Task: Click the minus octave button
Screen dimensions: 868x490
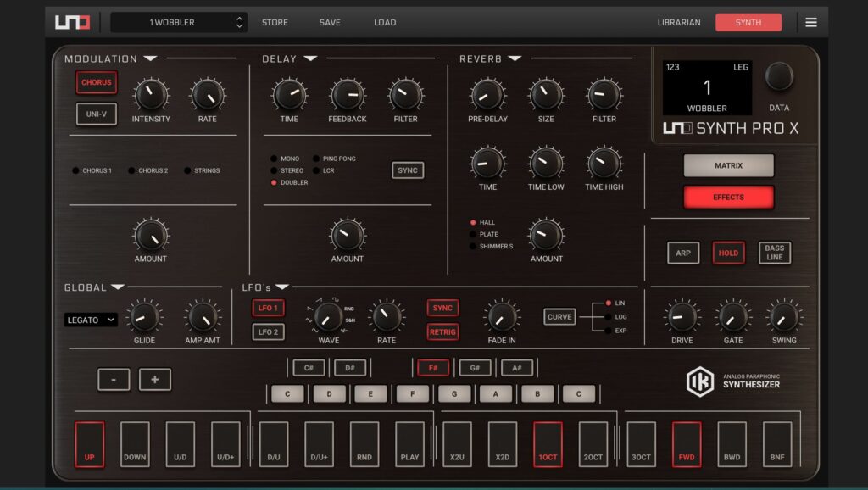Action: (114, 379)
